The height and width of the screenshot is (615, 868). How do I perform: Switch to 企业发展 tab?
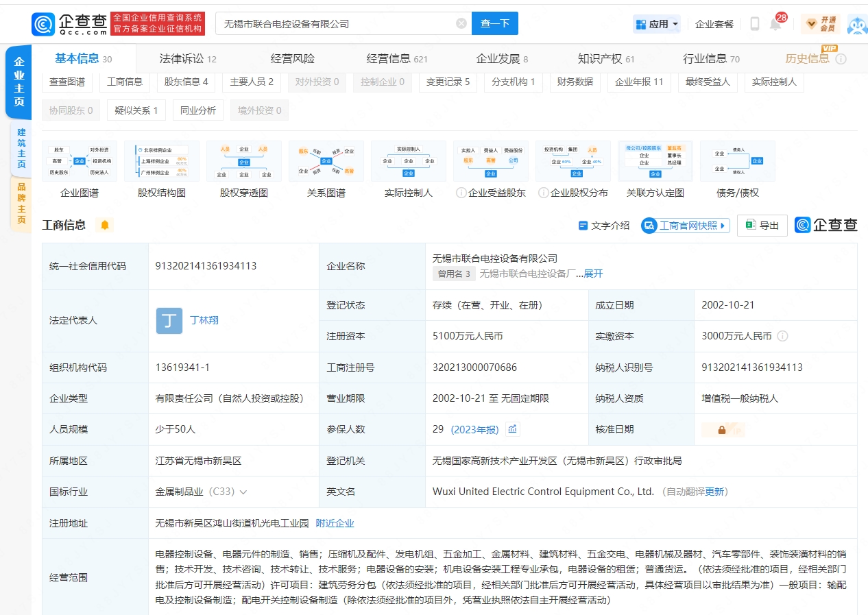tap(502, 59)
